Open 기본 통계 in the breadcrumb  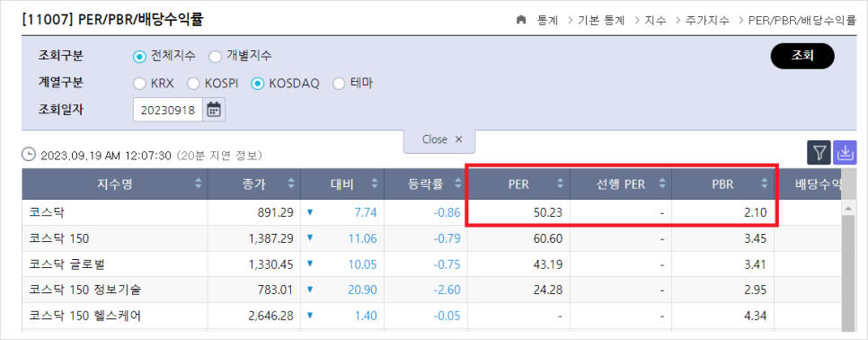coord(601,21)
